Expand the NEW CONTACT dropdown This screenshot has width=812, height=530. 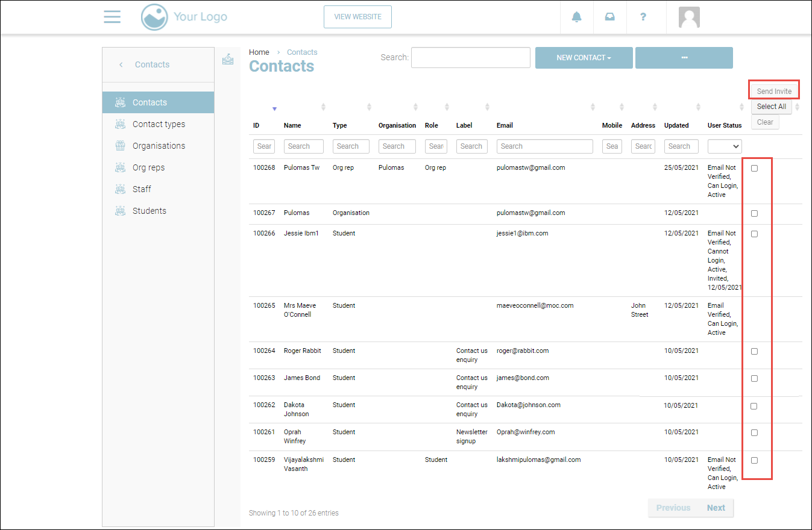584,58
